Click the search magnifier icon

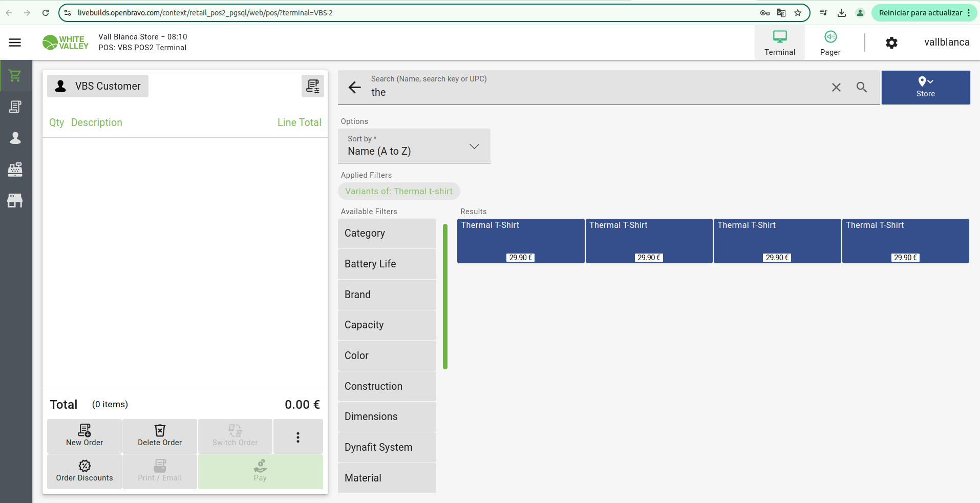pyautogui.click(x=862, y=88)
